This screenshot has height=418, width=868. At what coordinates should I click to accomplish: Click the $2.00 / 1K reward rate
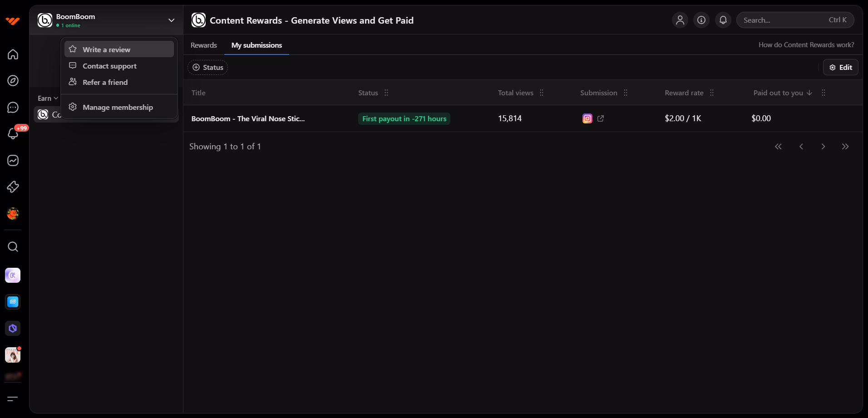tap(683, 118)
